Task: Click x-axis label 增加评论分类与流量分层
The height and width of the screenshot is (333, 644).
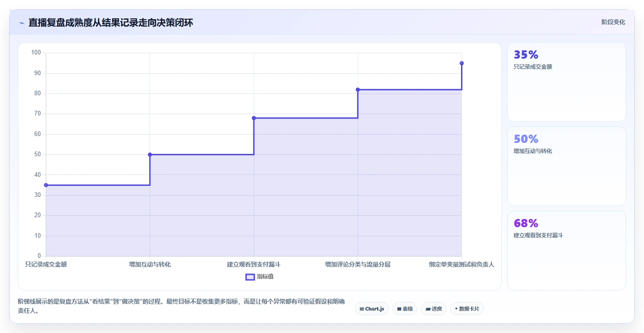Action: pos(358,265)
